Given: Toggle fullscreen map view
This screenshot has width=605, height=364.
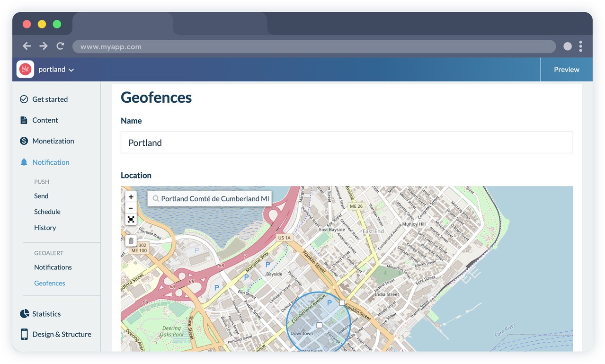Looking at the screenshot, I should tap(131, 220).
